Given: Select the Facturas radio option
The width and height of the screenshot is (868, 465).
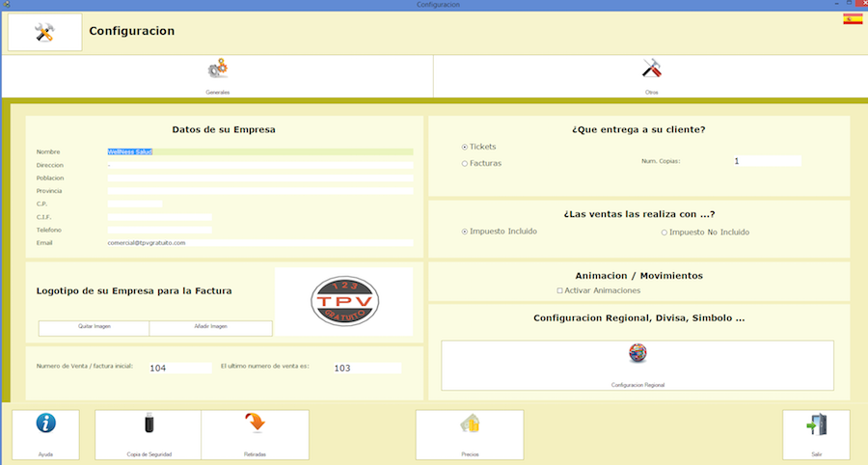Looking at the screenshot, I should click(465, 164).
